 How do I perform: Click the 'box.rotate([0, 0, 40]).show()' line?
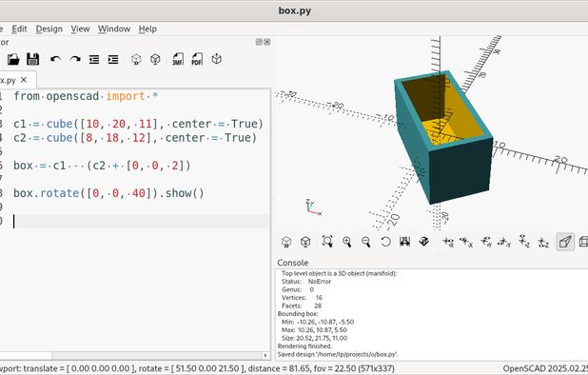coord(108,193)
